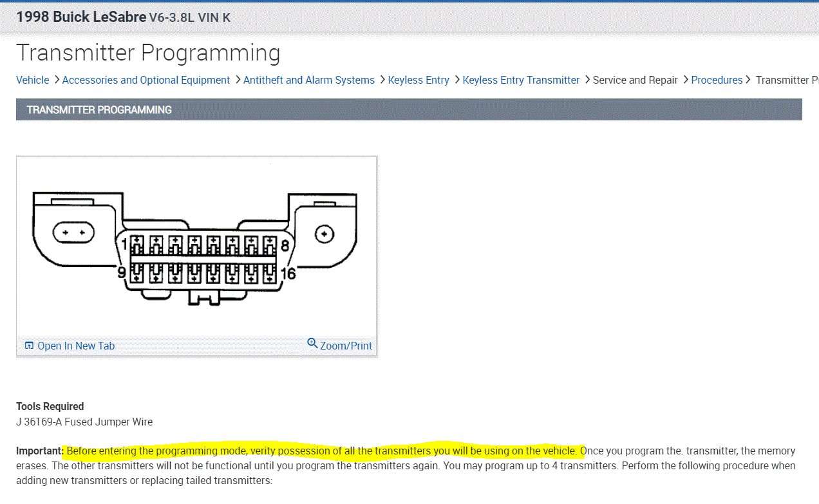This screenshot has width=819, height=504.
Task: Open the Procedures breadcrumb link
Action: 717,80
